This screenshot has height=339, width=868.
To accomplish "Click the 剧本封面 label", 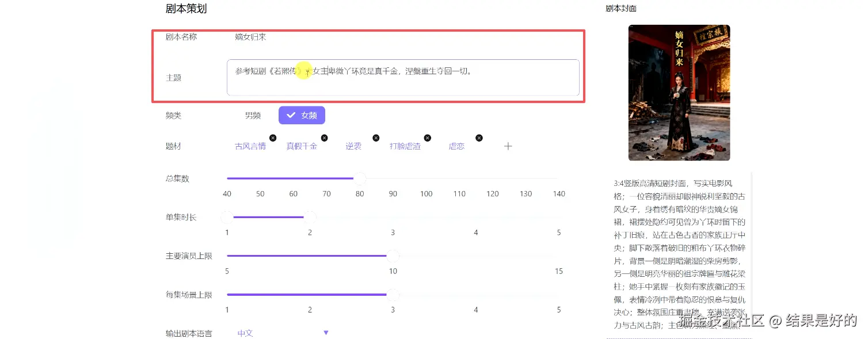I will tap(621, 9).
